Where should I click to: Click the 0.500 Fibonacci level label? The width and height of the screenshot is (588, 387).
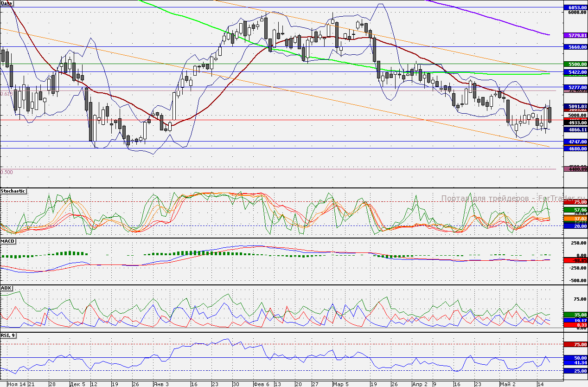pyautogui.click(x=7, y=172)
